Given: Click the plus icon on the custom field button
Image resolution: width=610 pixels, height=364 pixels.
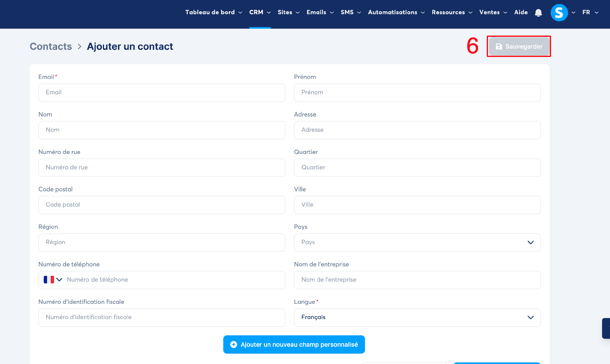Looking at the screenshot, I should pyautogui.click(x=233, y=344).
